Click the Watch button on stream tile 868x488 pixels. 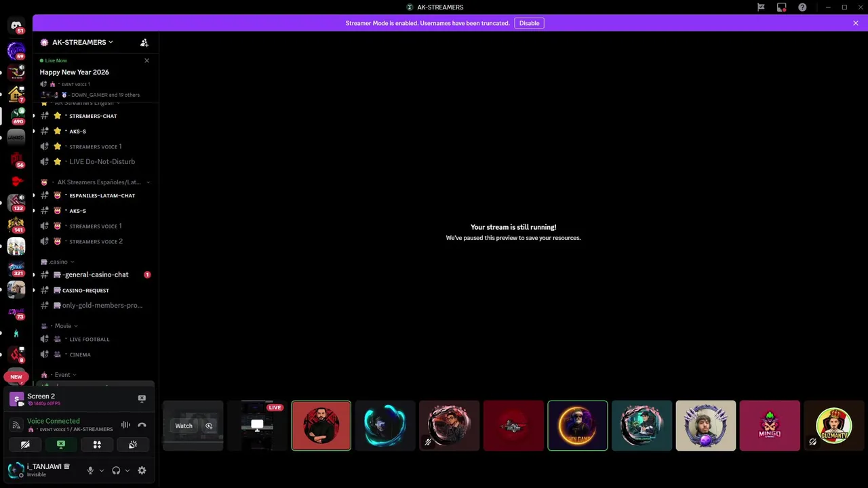[184, 426]
